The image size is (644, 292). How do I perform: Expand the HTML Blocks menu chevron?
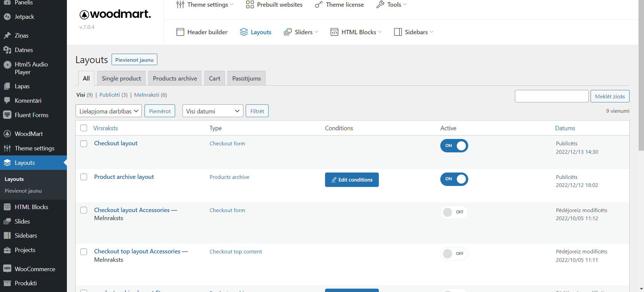coord(380,32)
